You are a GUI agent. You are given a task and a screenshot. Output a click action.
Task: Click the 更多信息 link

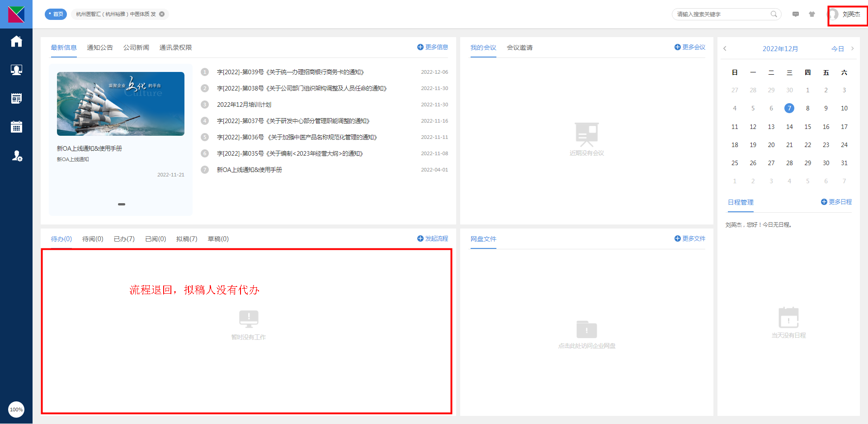pos(433,47)
